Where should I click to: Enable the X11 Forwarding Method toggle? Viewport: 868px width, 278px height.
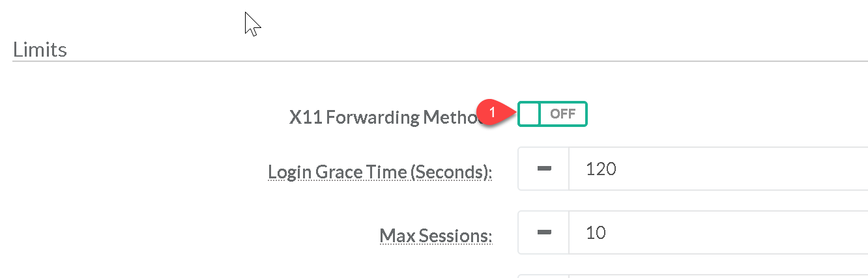[553, 114]
